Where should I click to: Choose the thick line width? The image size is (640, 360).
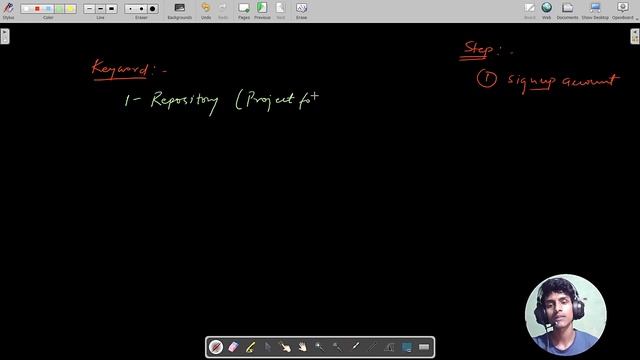coord(111,9)
